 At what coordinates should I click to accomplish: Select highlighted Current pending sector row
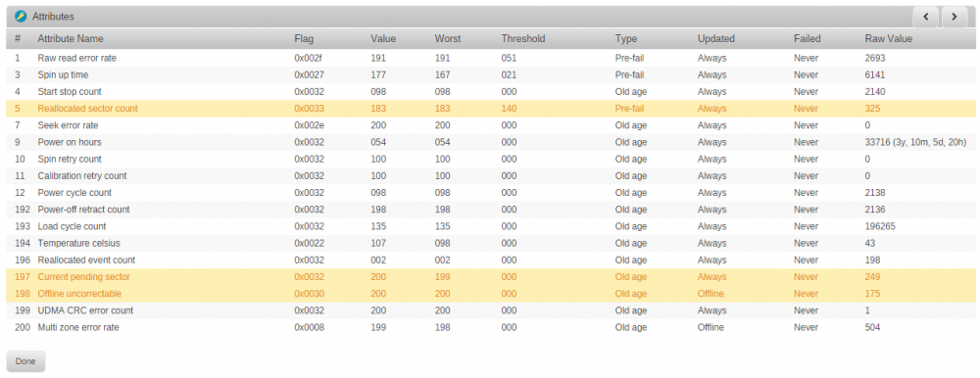coord(491,277)
